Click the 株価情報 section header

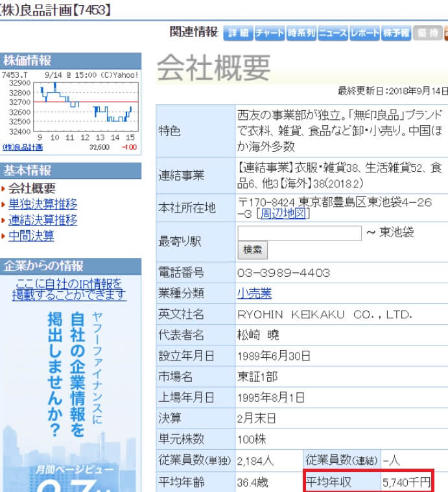tap(71, 61)
